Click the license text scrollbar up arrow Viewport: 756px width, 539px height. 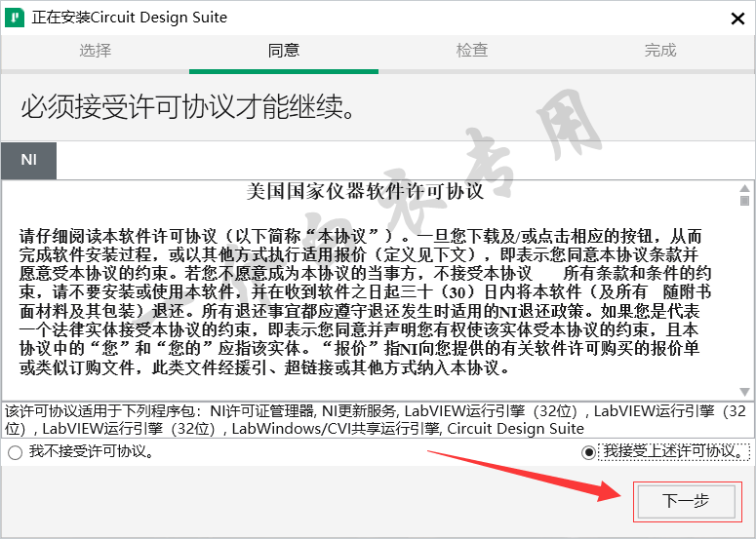point(744,188)
